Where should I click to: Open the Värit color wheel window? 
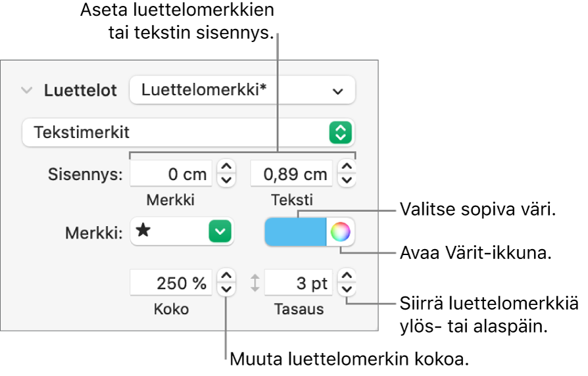tap(341, 232)
